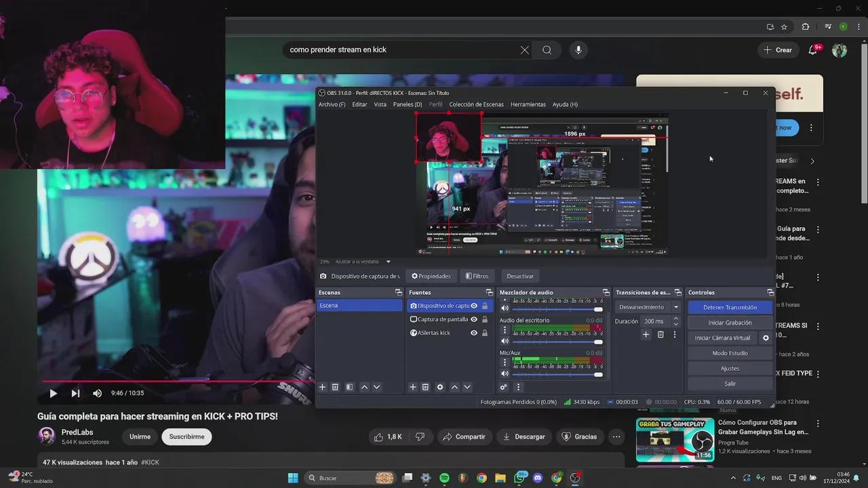This screenshot has height=488, width=868.
Task: Click YouTube voice search microphone
Action: 578,49
